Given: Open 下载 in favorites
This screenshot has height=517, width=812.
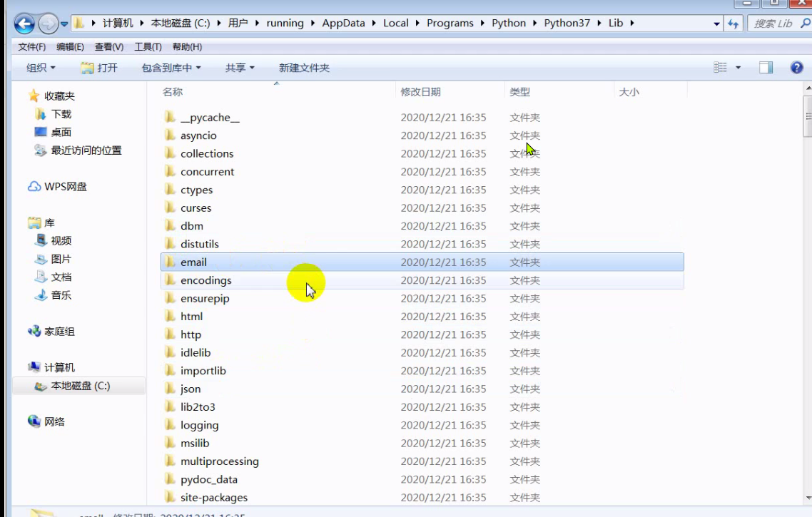Looking at the screenshot, I should click(61, 114).
